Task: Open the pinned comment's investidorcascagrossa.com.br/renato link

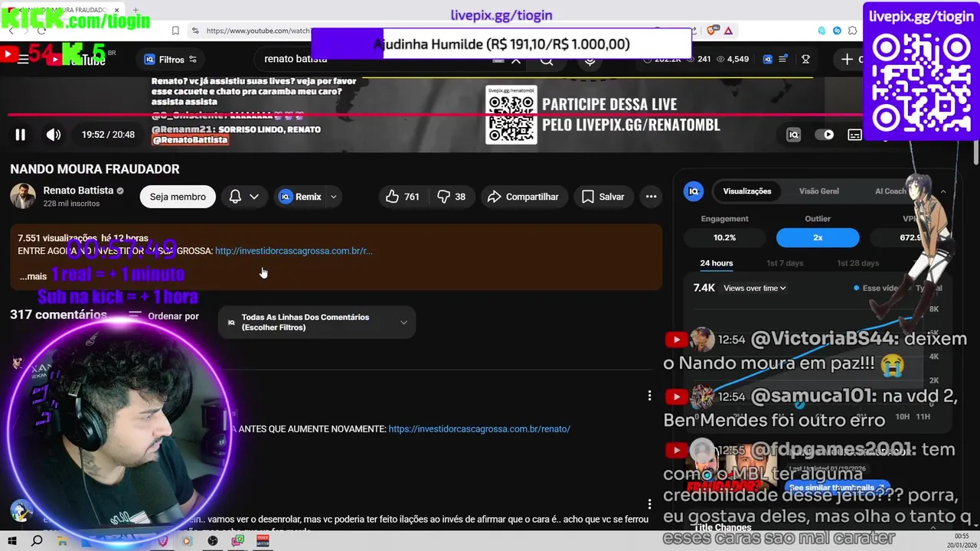Action: click(479, 429)
